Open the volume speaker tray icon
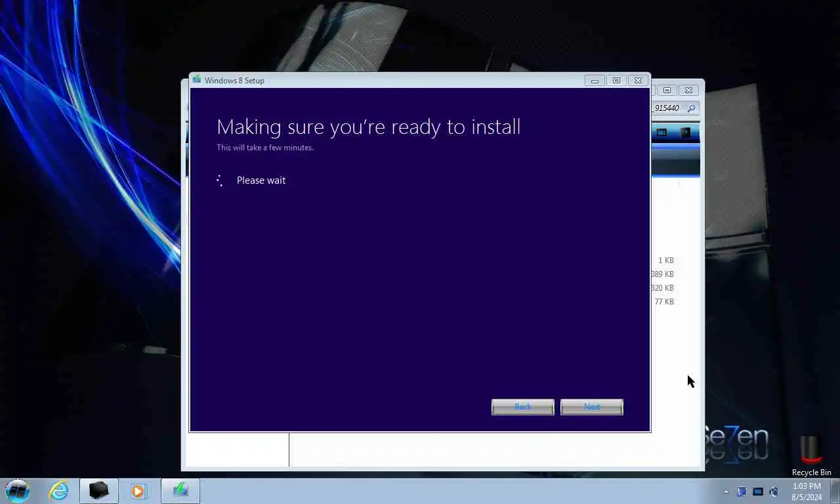 [774, 492]
